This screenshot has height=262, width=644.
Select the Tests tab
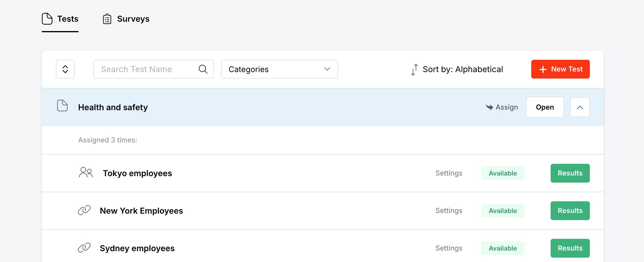[67, 19]
